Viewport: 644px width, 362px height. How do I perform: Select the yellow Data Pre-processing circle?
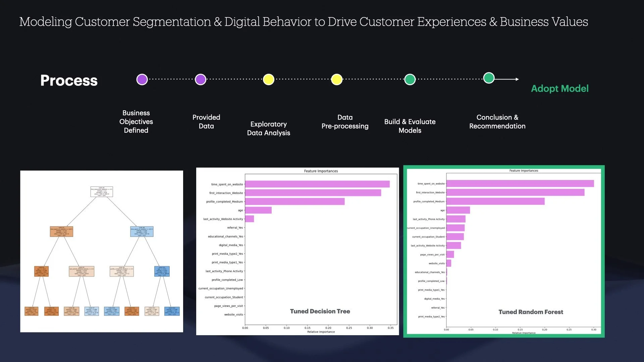point(336,79)
